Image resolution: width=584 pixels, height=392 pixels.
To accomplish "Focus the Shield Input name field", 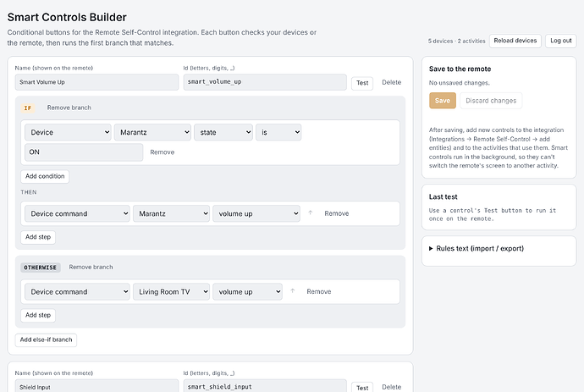I will 96,386.
